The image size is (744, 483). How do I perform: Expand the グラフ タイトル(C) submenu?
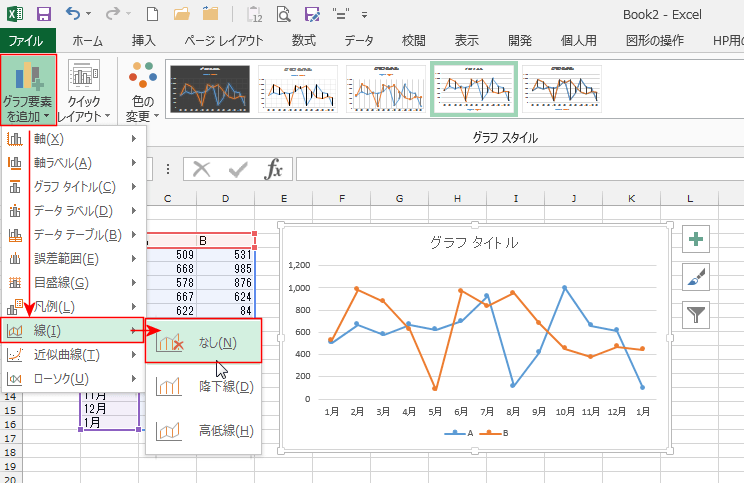click(x=73, y=186)
